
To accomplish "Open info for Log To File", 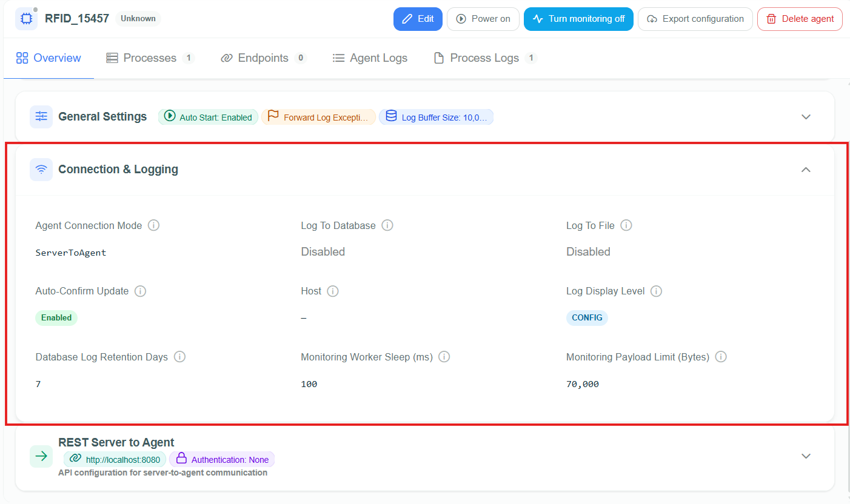I will point(626,225).
